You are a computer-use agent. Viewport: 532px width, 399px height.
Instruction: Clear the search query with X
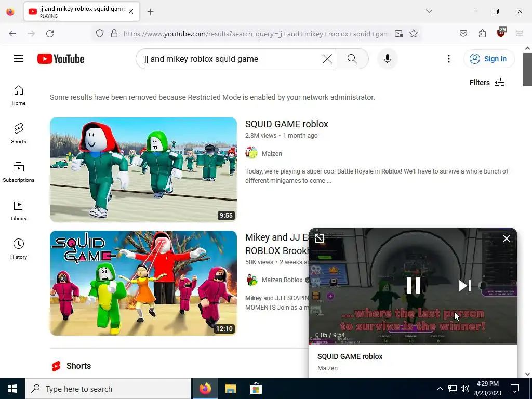[327, 59]
